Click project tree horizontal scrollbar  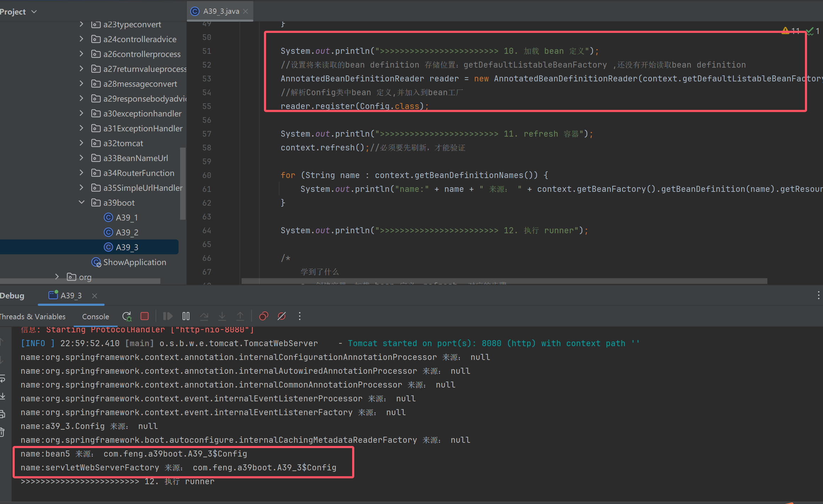(x=80, y=281)
